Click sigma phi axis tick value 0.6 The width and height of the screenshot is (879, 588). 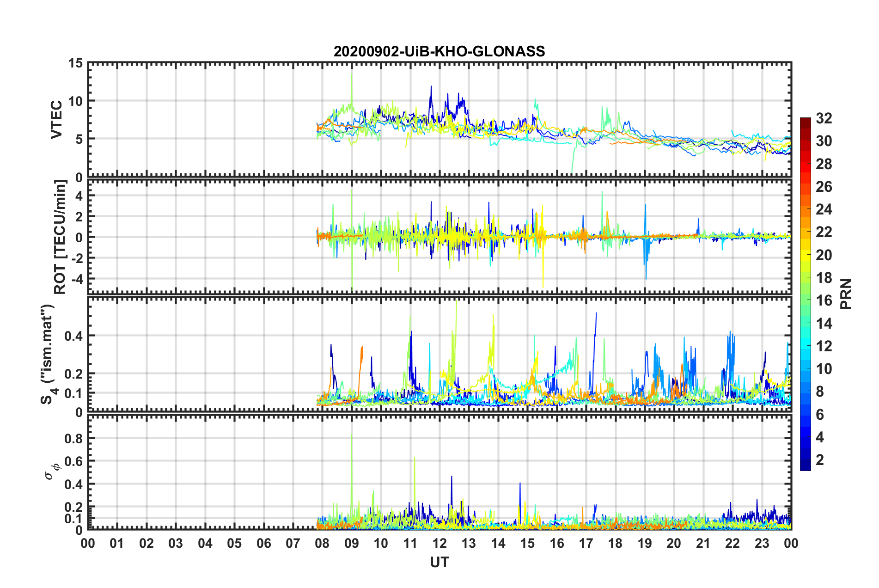(x=73, y=461)
